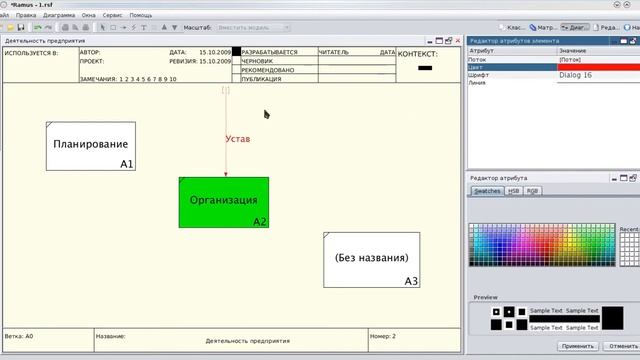
Task: Click the Значение column header
Action: tap(598, 51)
